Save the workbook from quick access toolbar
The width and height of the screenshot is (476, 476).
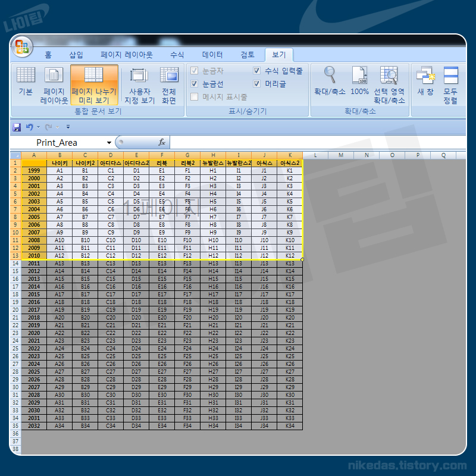pos(17,127)
